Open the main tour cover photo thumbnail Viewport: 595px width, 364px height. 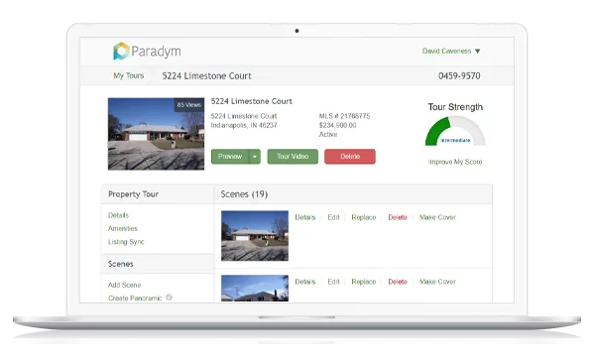[x=156, y=134]
